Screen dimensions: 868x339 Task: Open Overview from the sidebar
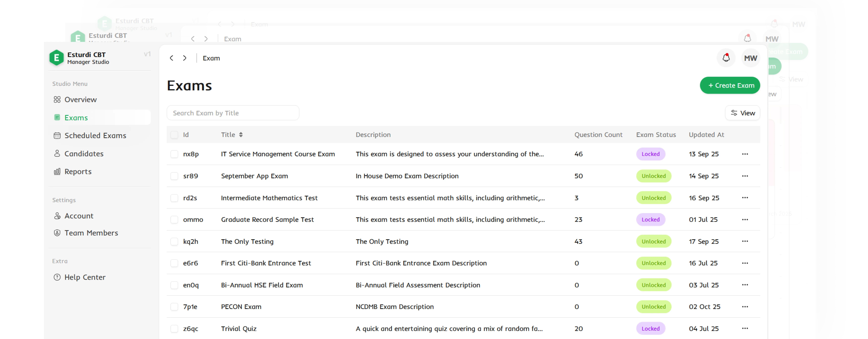tap(80, 99)
